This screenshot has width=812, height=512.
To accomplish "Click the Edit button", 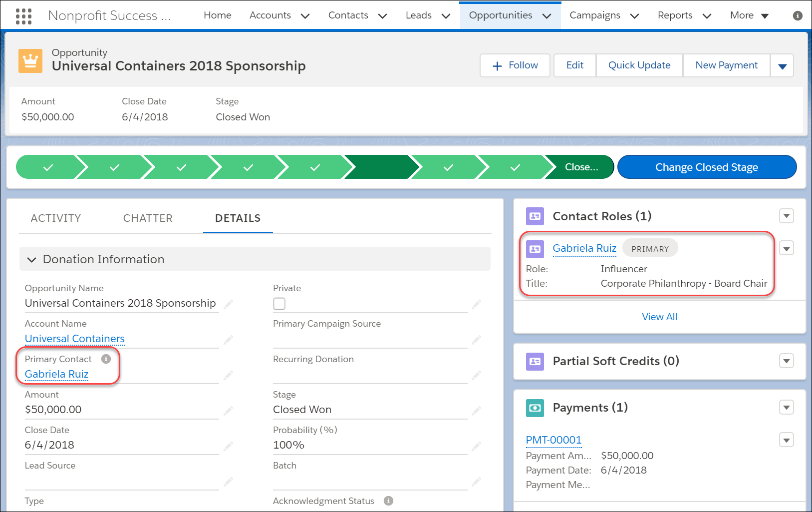I will (x=575, y=65).
